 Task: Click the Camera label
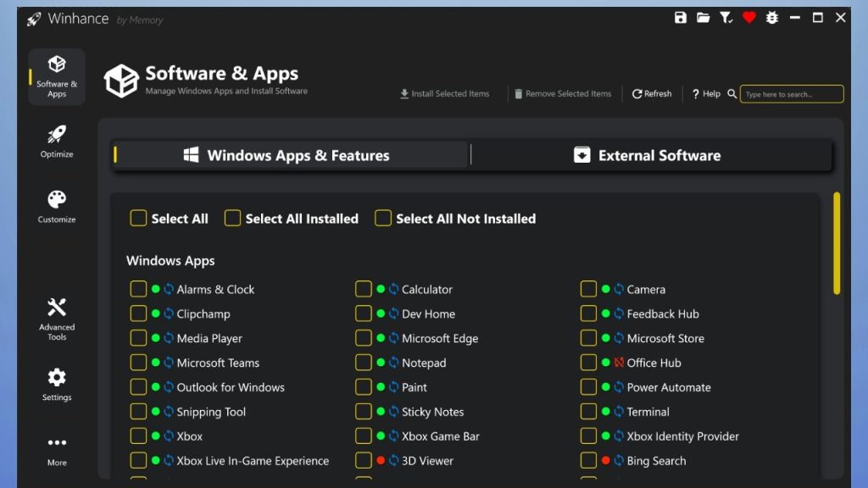tap(646, 290)
